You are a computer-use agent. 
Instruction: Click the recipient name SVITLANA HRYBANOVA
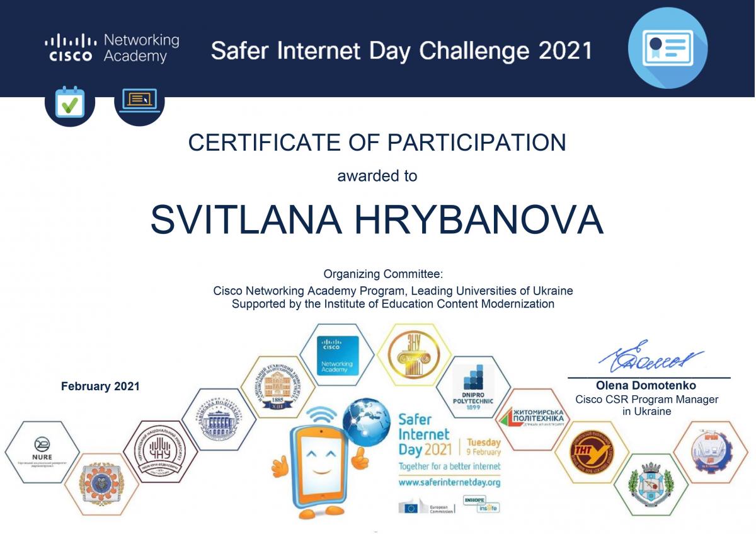(377, 220)
